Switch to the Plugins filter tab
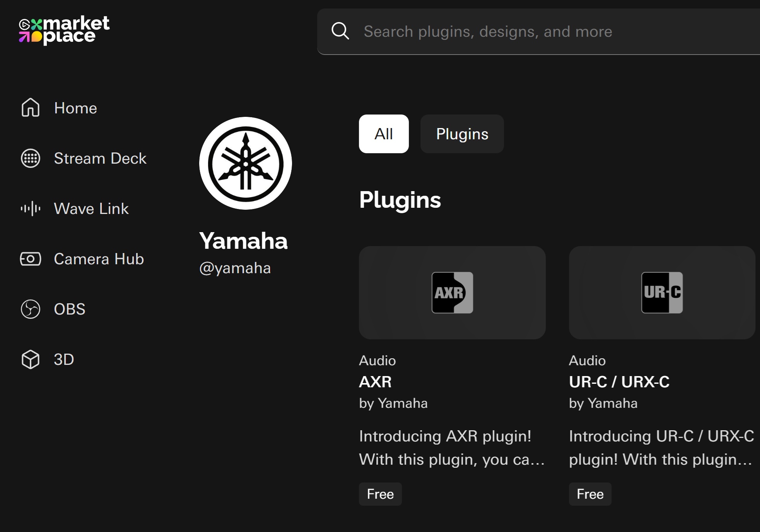 point(462,134)
